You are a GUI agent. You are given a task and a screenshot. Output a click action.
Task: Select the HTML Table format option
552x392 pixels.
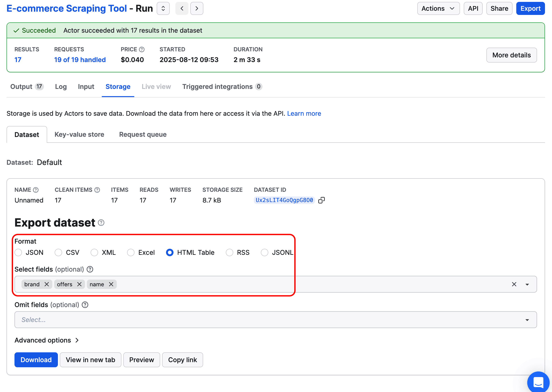(190, 252)
